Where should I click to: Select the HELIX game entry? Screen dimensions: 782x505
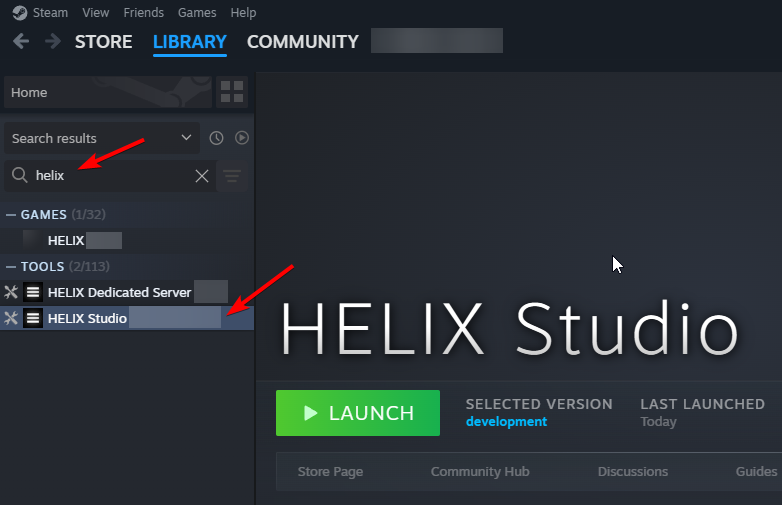[127, 241]
